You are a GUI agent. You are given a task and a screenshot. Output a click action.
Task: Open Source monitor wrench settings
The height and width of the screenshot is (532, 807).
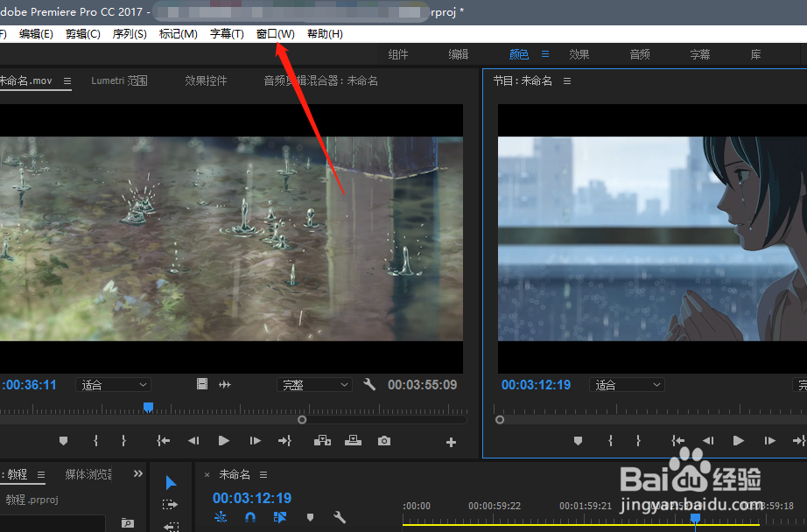pyautogui.click(x=369, y=384)
